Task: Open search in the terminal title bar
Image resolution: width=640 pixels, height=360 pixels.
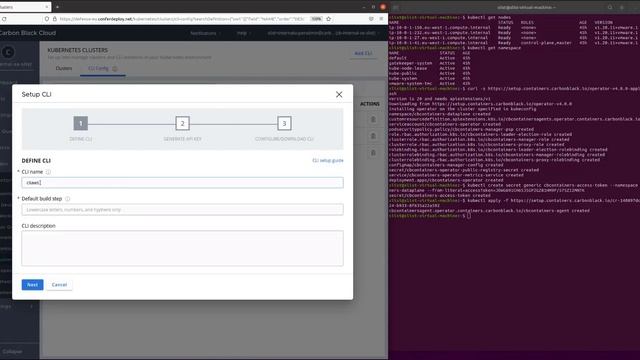Action: [x=610, y=7]
